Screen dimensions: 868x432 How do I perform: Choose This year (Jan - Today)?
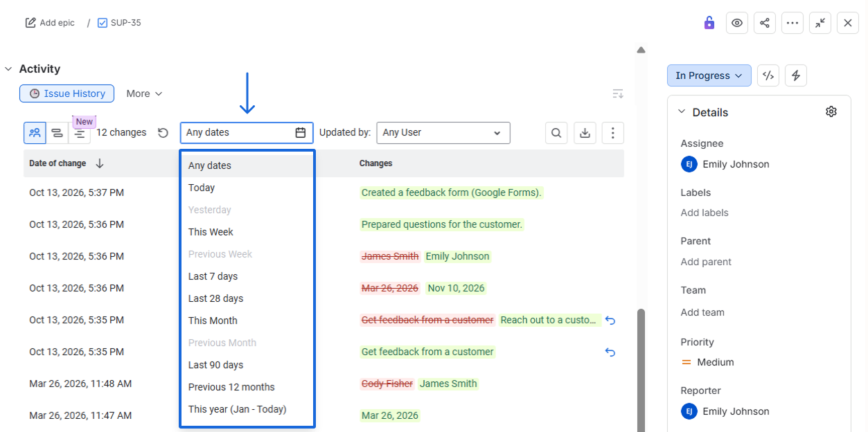point(247,409)
